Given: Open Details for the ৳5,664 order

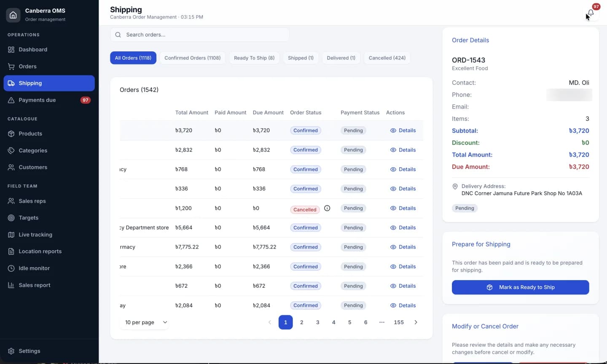Looking at the screenshot, I should [403, 227].
